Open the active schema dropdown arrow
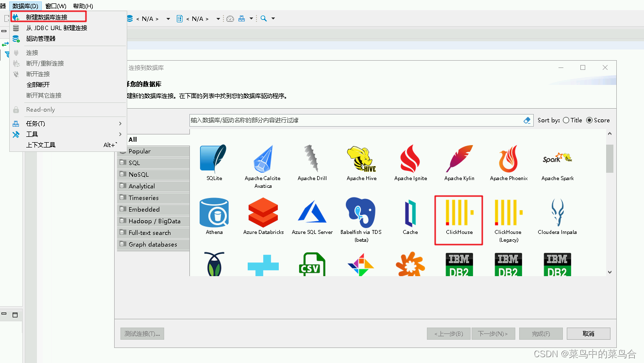Image resolution: width=644 pixels, height=363 pixels. [x=218, y=18]
